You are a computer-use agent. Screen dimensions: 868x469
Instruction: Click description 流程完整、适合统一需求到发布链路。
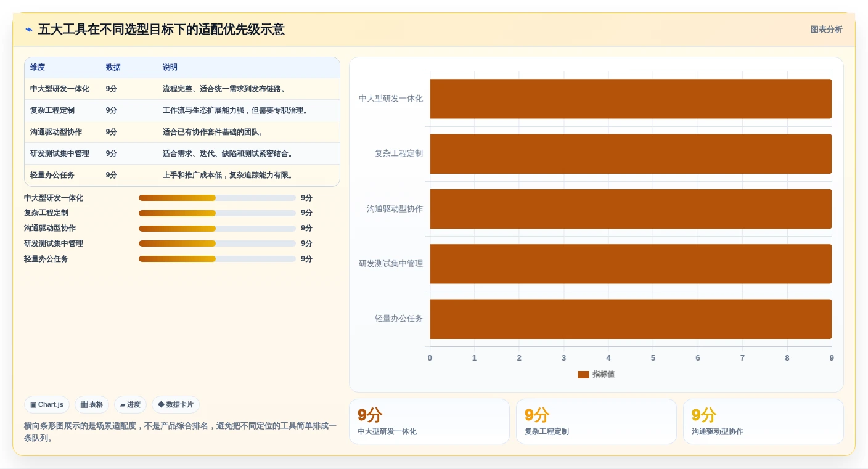[x=226, y=89]
